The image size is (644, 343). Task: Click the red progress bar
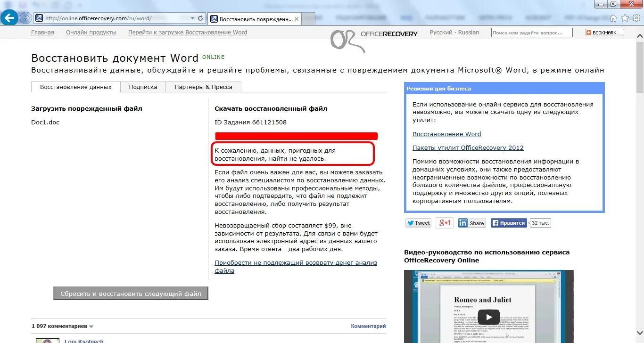[296, 136]
